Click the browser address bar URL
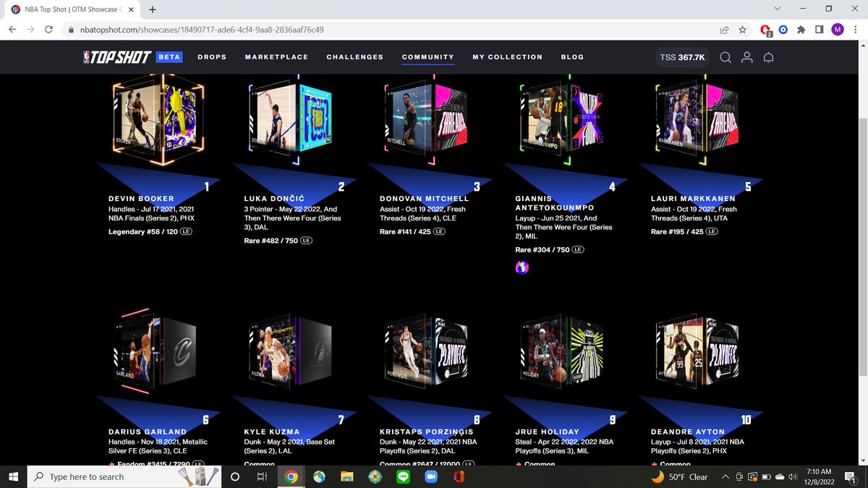Image resolution: width=868 pixels, height=488 pixels. pos(200,30)
